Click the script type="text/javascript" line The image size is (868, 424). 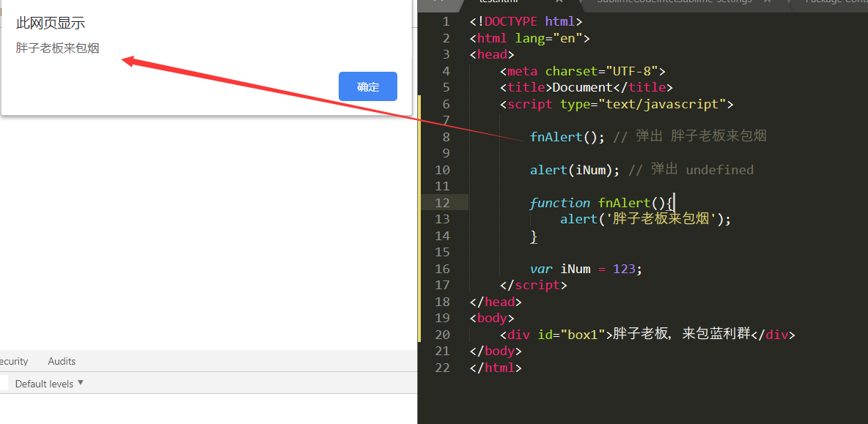point(617,104)
